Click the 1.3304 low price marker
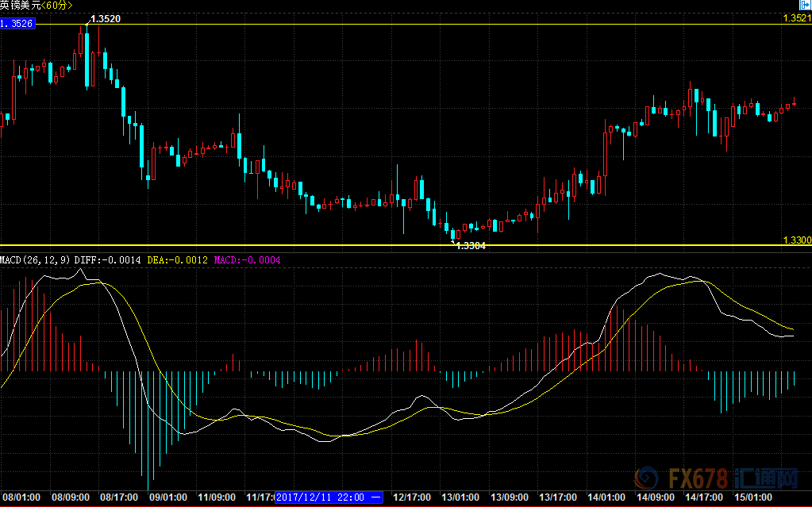812x507 pixels. pyautogui.click(x=470, y=246)
